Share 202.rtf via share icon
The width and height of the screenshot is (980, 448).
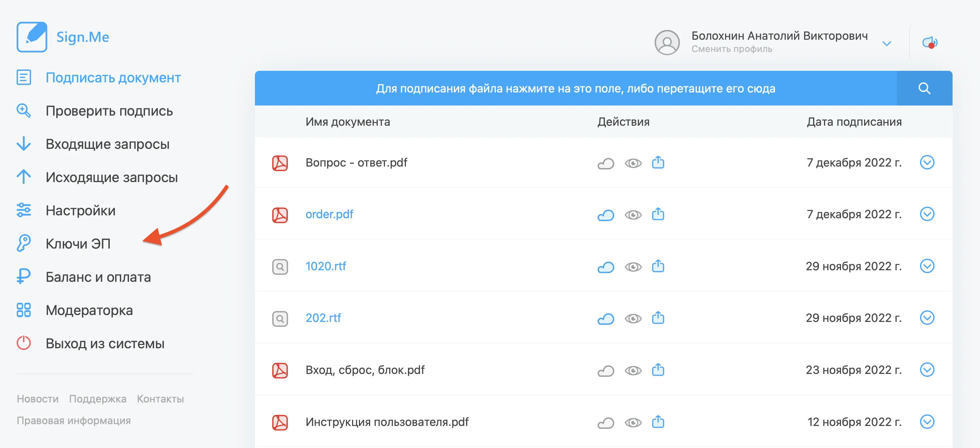pos(658,318)
